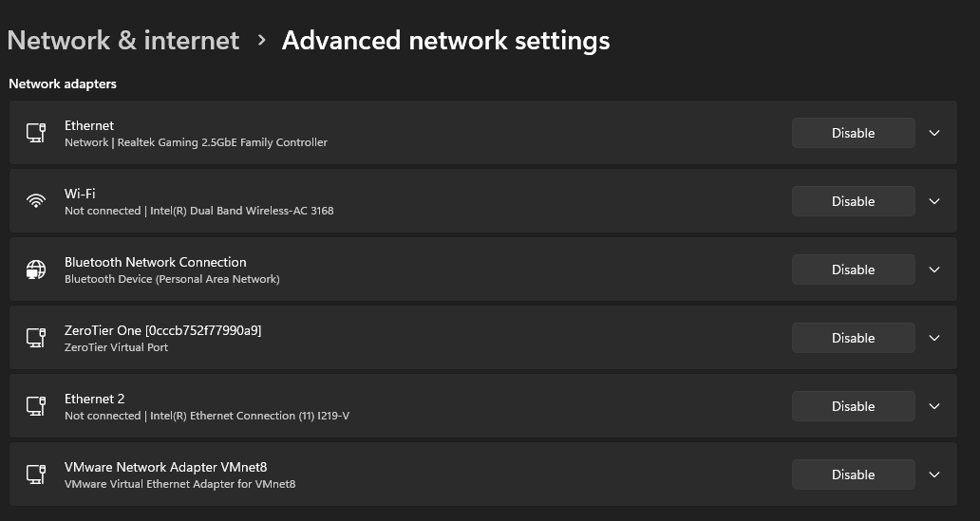The width and height of the screenshot is (980, 521).
Task: Click the ZeroTier One adapter icon
Action: click(x=36, y=338)
